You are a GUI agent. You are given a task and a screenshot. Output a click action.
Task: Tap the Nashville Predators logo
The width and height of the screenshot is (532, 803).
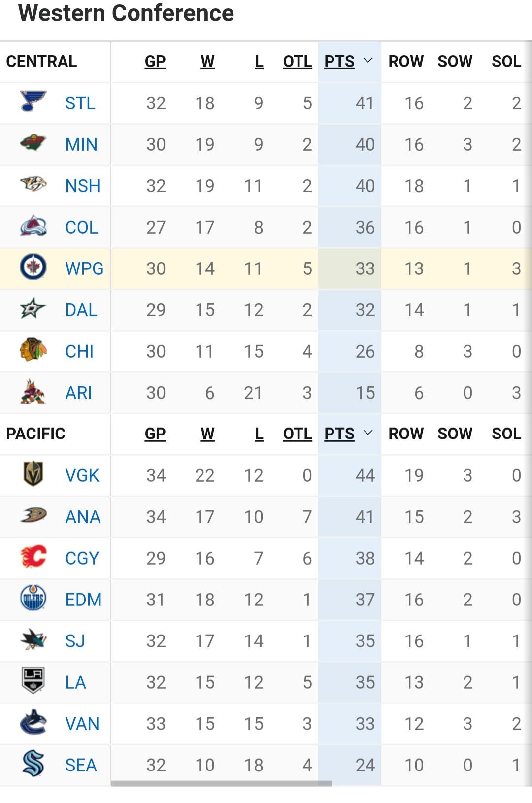pos(33,185)
